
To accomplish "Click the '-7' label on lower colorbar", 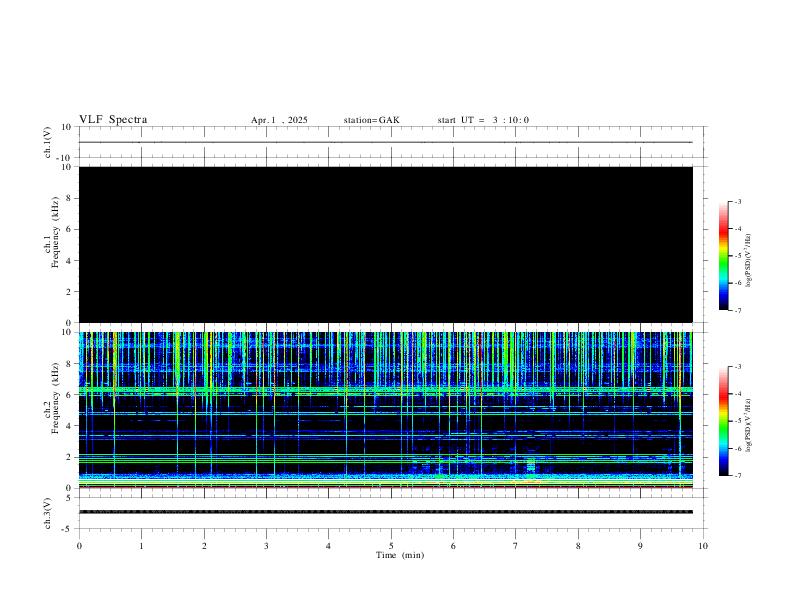I will pos(737,476).
